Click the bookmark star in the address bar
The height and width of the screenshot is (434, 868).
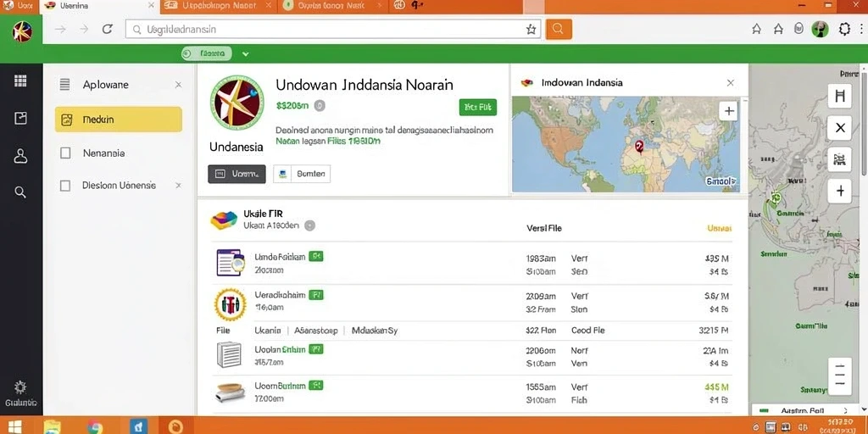click(x=531, y=30)
